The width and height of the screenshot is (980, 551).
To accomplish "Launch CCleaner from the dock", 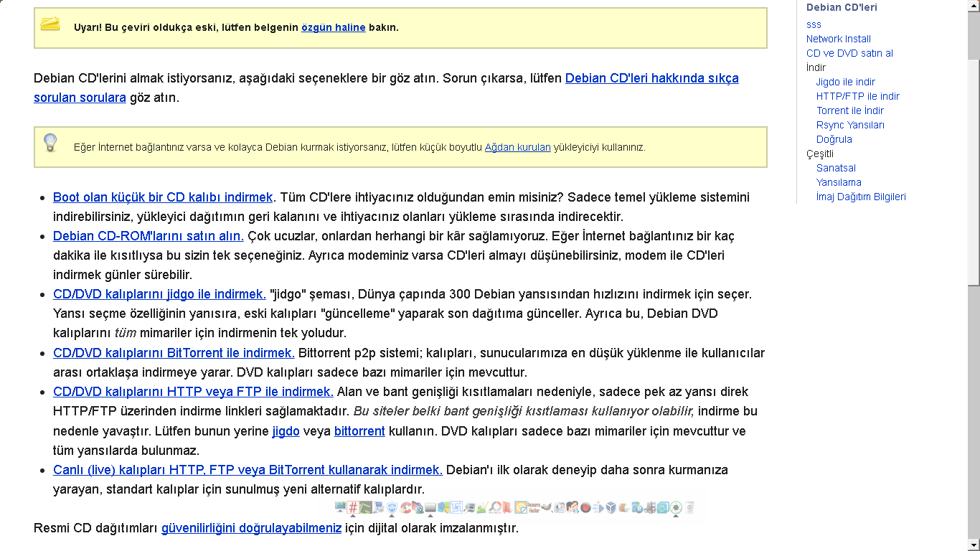I will click(x=406, y=507).
